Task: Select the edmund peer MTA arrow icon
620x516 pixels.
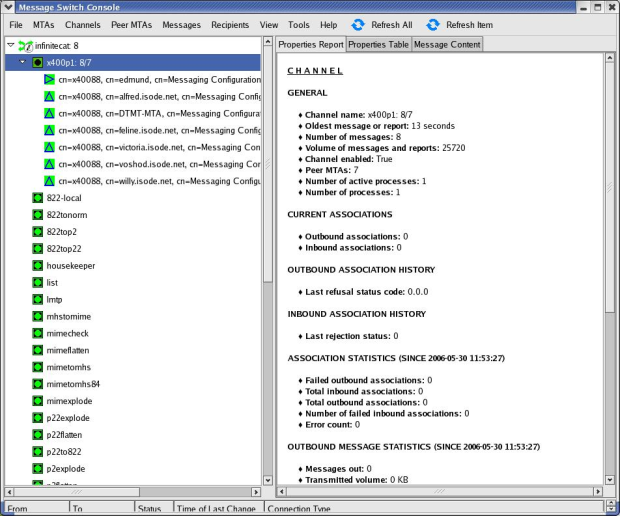Action: pyautogui.click(x=49, y=79)
